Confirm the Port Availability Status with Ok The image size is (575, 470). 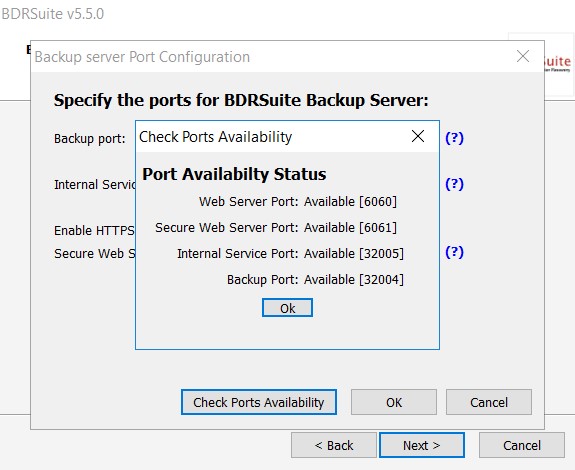[287, 308]
